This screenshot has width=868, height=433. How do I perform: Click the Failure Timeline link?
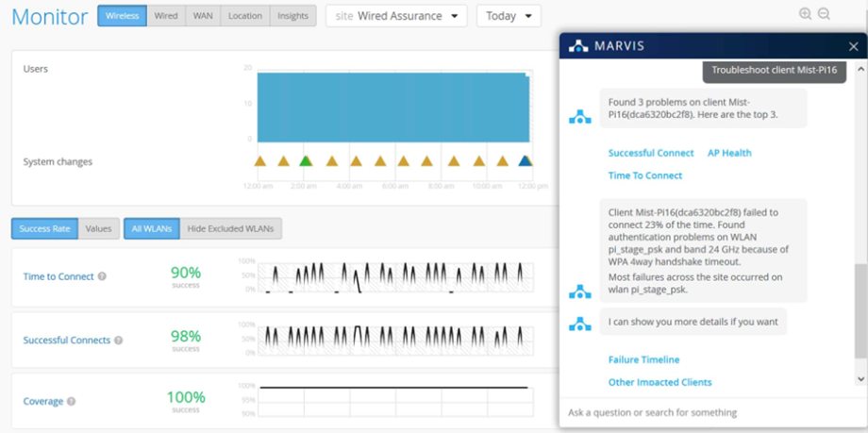(x=643, y=359)
